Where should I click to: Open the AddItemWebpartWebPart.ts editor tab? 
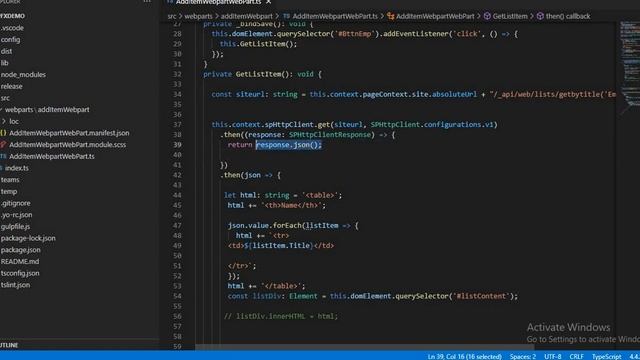tap(218, 2)
